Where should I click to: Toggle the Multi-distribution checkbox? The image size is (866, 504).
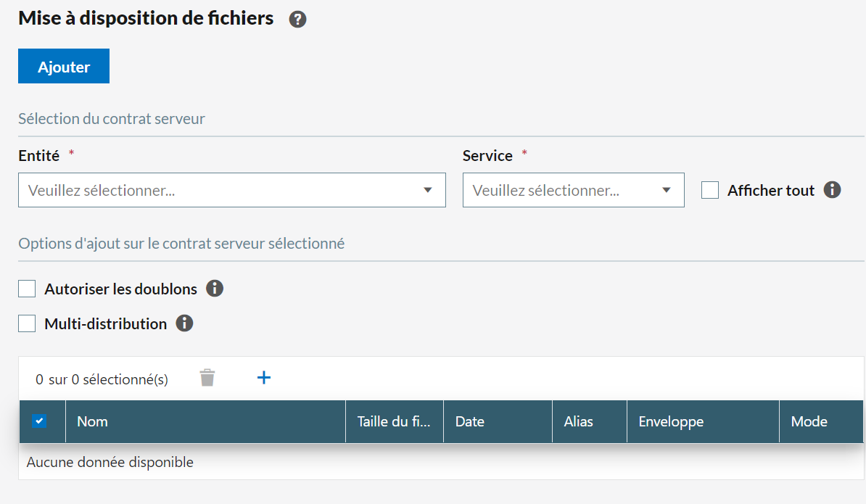[x=27, y=323]
